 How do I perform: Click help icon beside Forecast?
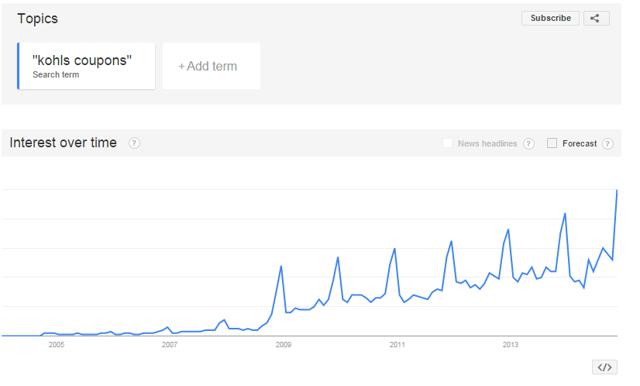(607, 144)
